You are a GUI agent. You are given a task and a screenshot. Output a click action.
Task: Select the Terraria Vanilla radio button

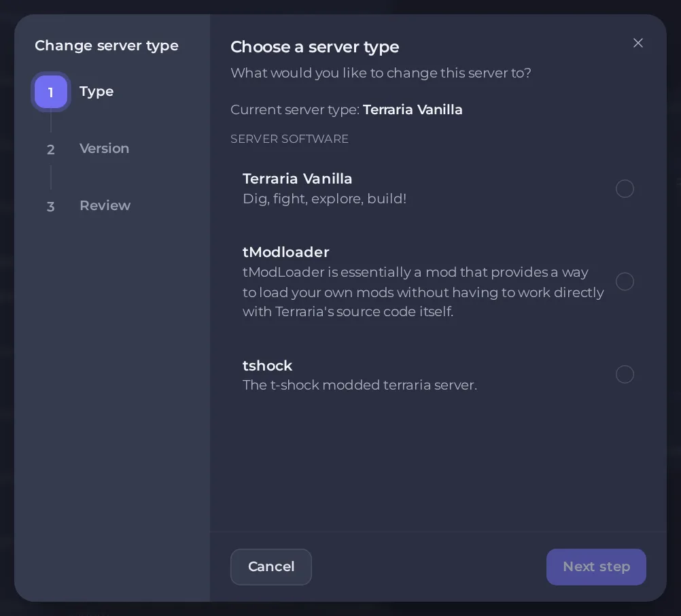[x=625, y=188]
